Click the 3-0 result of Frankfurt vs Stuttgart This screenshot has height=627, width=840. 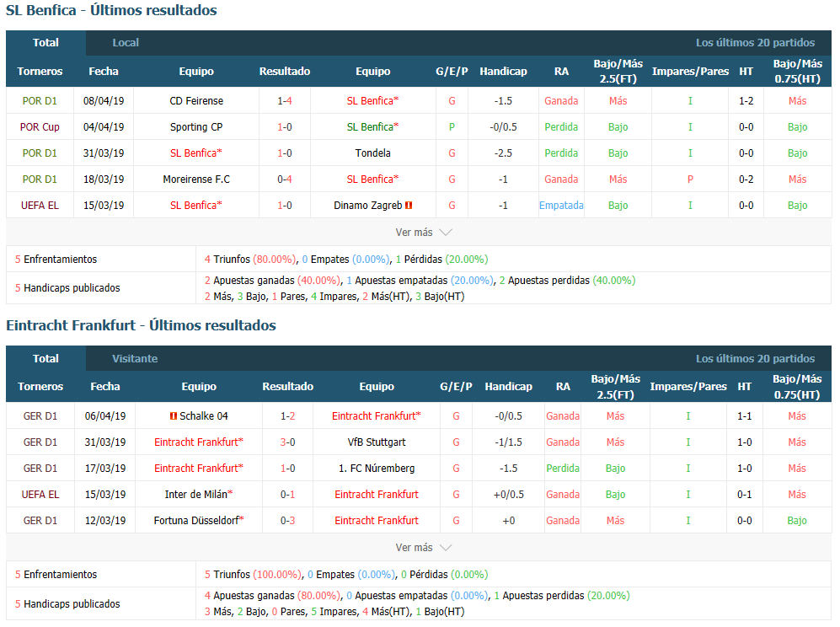287,442
